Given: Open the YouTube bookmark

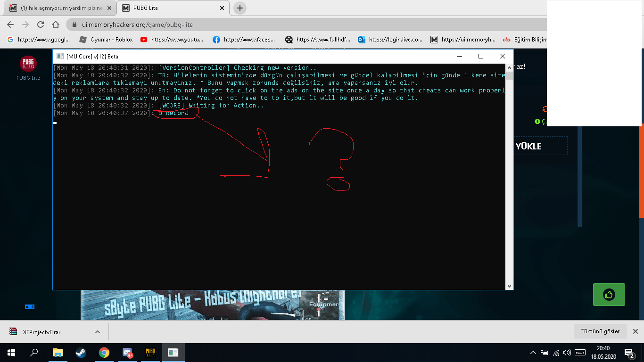Looking at the screenshot, I should (x=172, y=40).
